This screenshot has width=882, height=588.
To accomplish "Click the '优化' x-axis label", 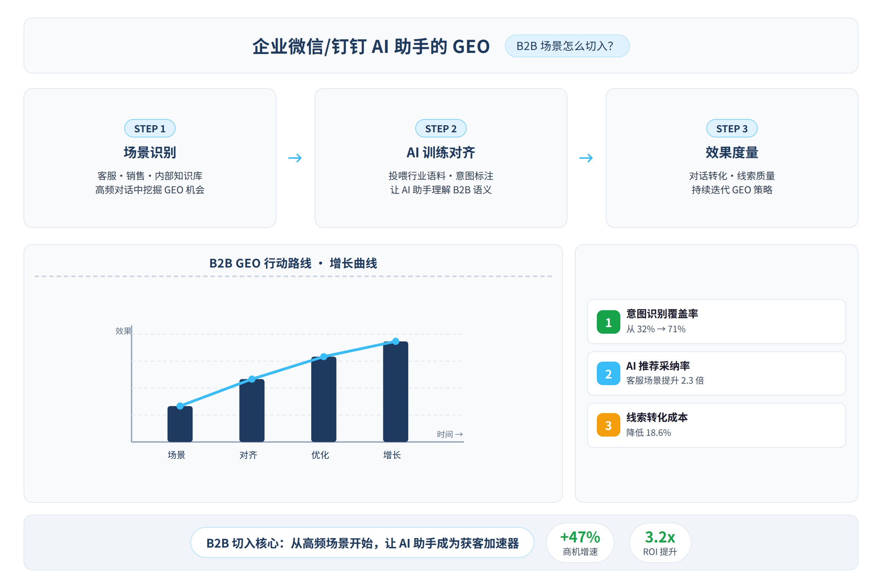I will [x=320, y=455].
